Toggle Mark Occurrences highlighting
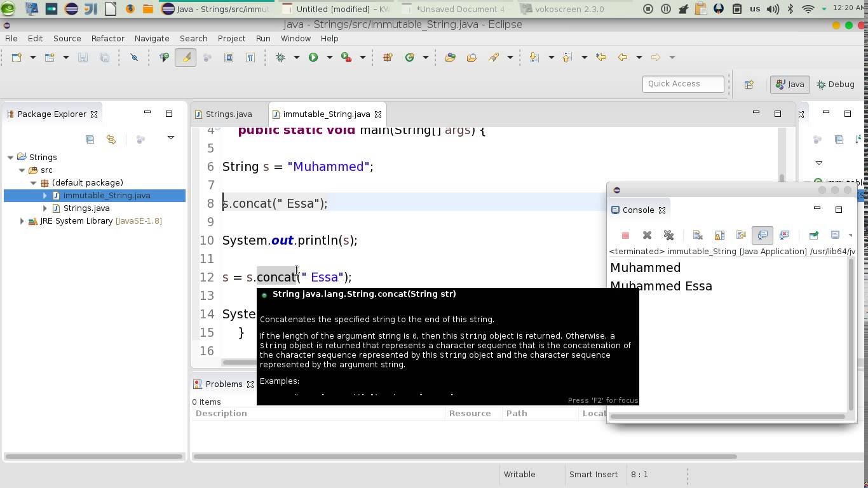Image resolution: width=868 pixels, height=488 pixels. tap(184, 57)
